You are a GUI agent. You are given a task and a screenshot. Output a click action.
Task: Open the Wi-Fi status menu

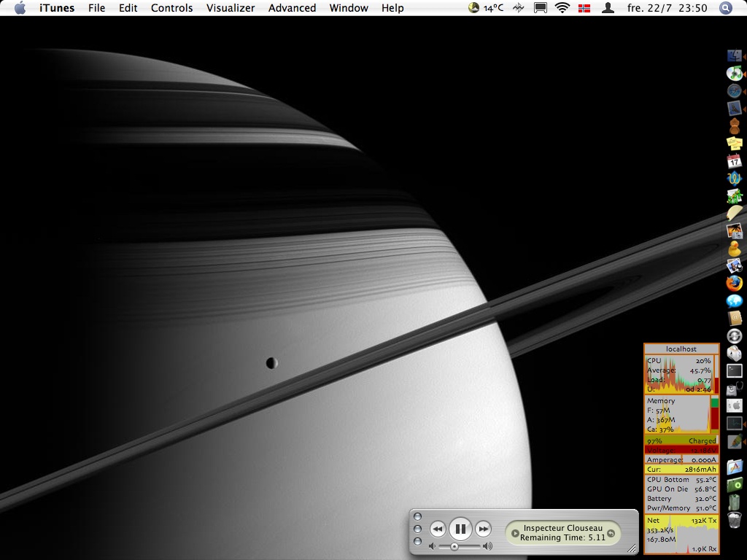coord(562,8)
